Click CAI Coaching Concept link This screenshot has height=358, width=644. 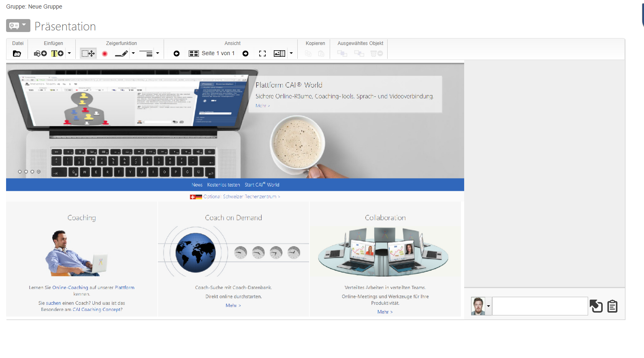coord(97,309)
